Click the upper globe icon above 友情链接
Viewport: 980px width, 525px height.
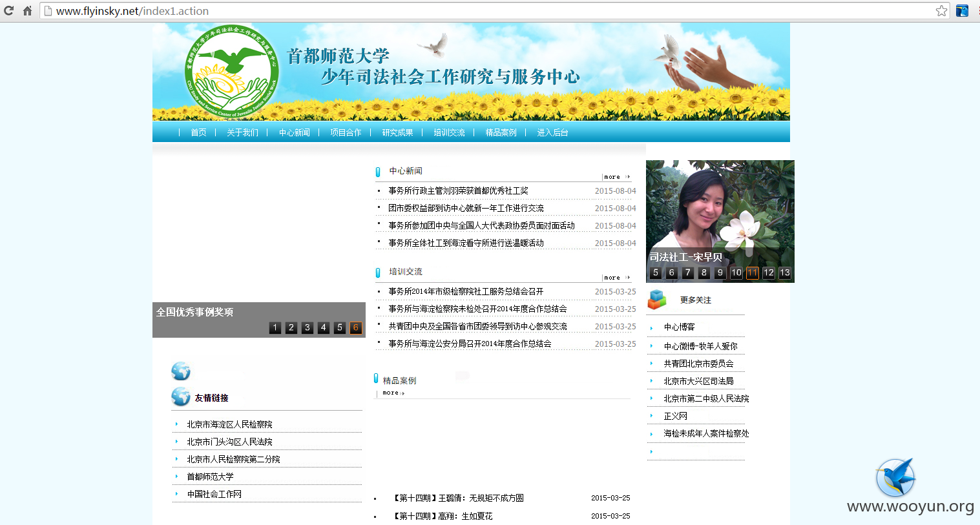tap(181, 371)
